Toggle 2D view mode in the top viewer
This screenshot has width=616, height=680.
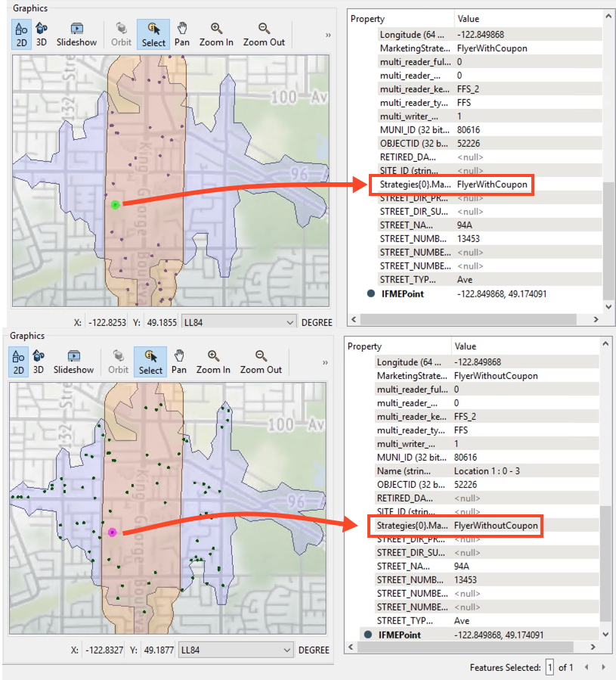pyautogui.click(x=20, y=34)
